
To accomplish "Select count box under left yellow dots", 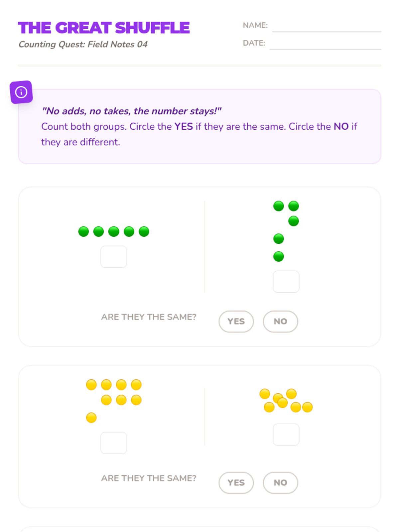I will 114,443.
